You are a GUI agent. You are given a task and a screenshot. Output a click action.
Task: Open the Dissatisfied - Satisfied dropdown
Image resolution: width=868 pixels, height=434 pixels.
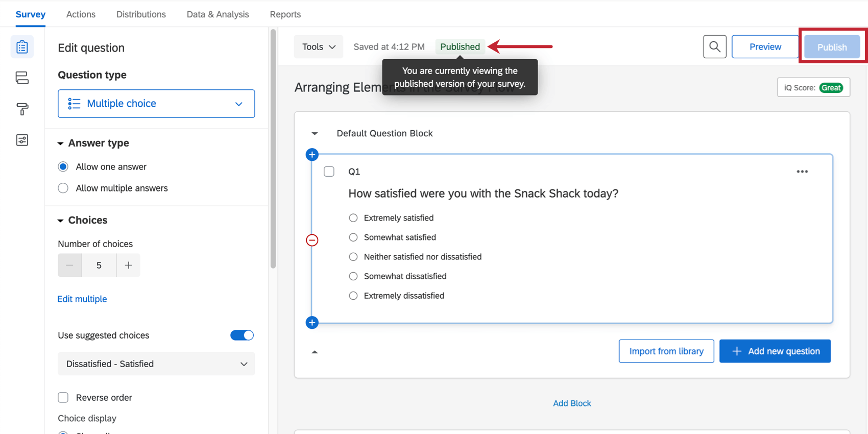click(x=156, y=364)
